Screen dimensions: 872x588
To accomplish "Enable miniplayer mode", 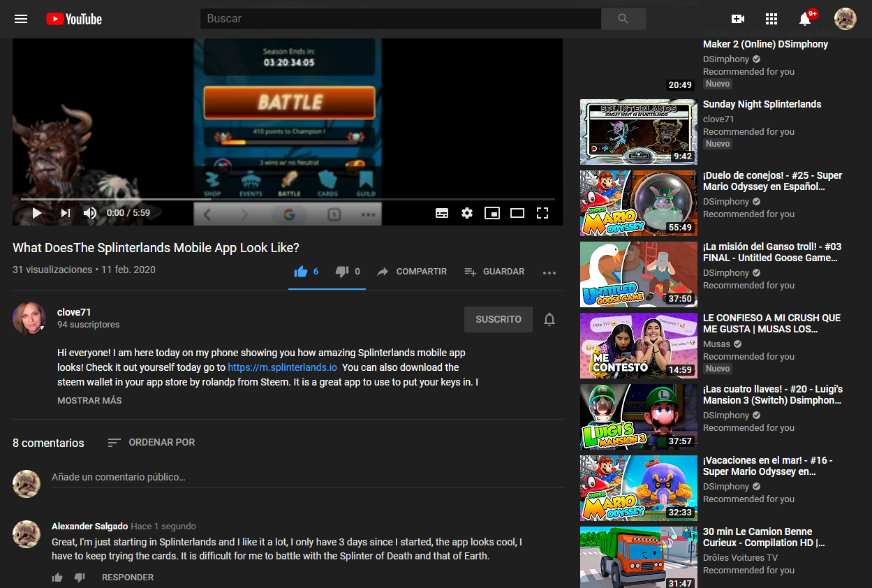I will 492,213.
